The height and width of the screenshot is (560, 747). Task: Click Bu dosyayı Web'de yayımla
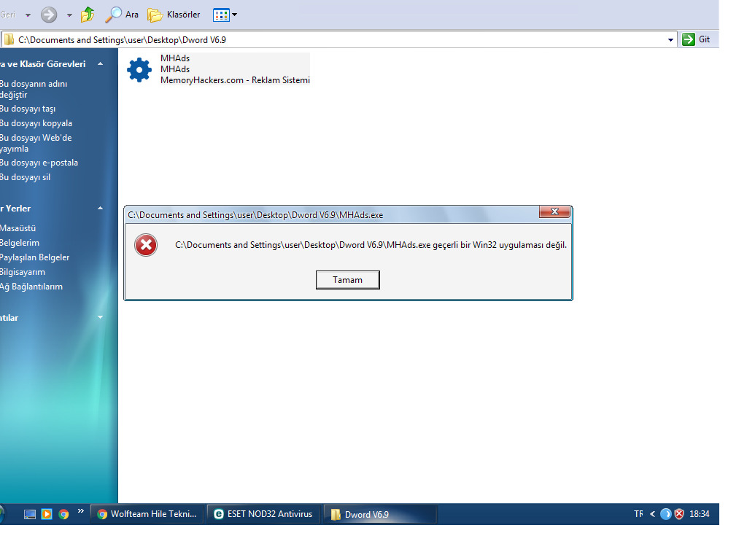click(36, 143)
